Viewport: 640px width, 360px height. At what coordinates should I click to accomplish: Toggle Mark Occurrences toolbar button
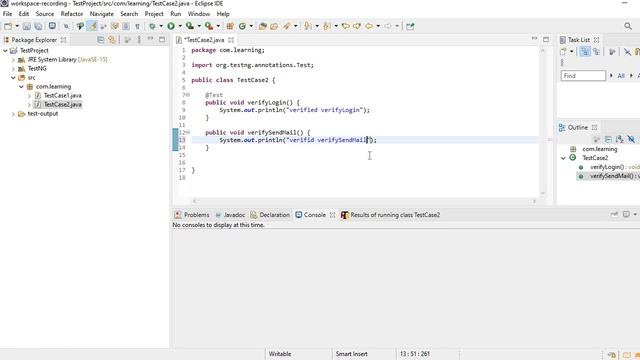click(93, 26)
